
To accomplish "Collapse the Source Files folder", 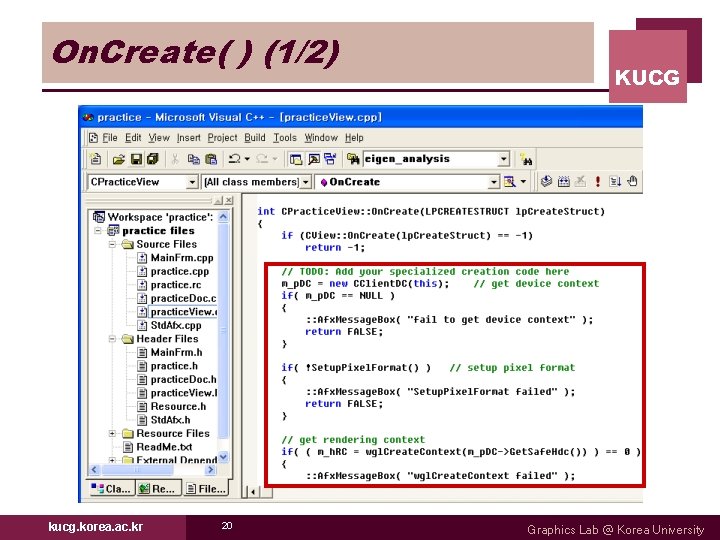I will pyautogui.click(x=112, y=244).
